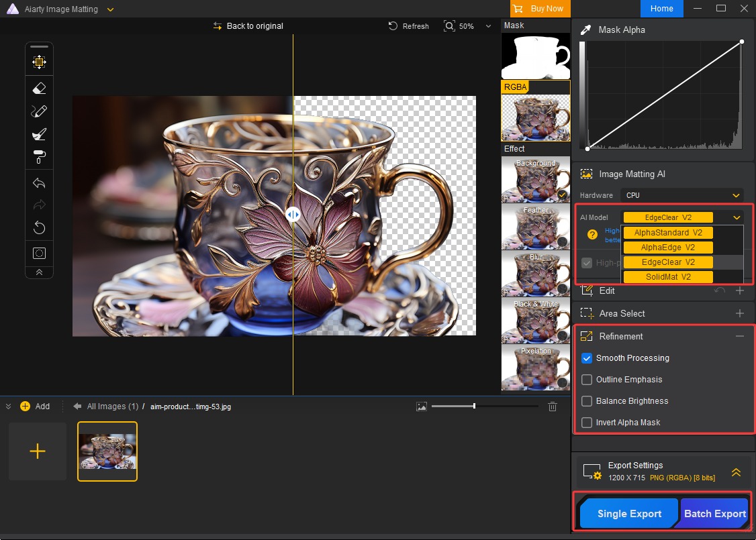Click the yellow Add plus icon
Viewport: 756px width, 540px height.
[25, 406]
